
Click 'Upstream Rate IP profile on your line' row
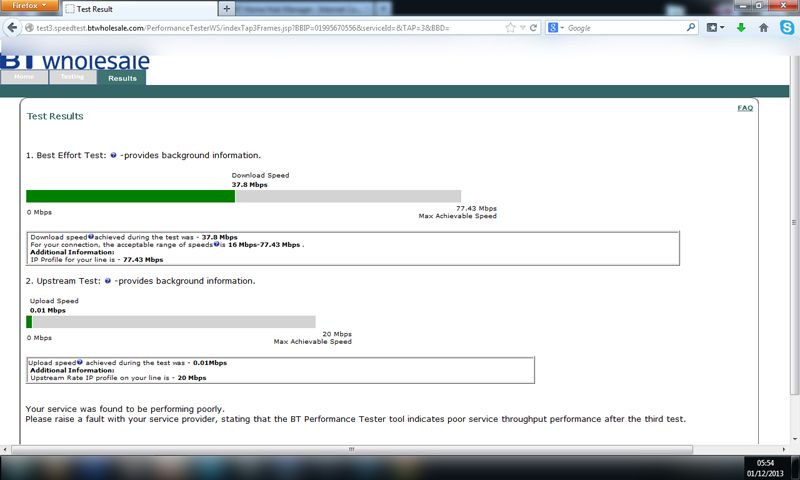point(118,378)
